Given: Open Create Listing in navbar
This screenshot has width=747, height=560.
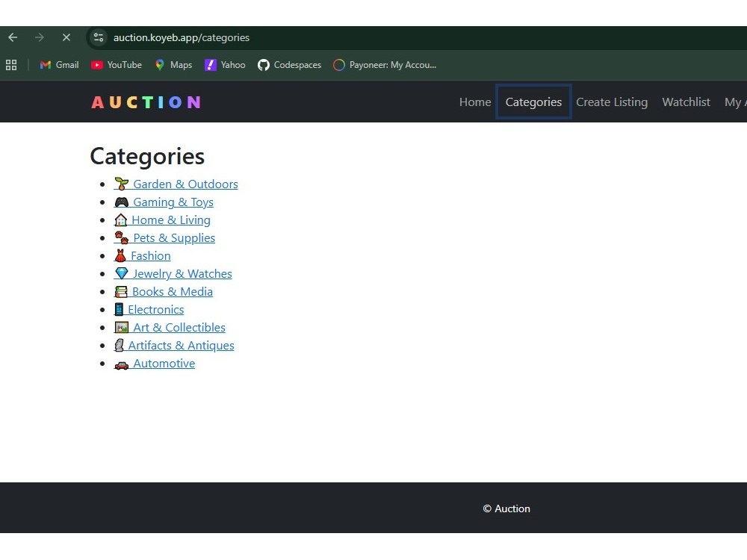Looking at the screenshot, I should coord(612,102).
